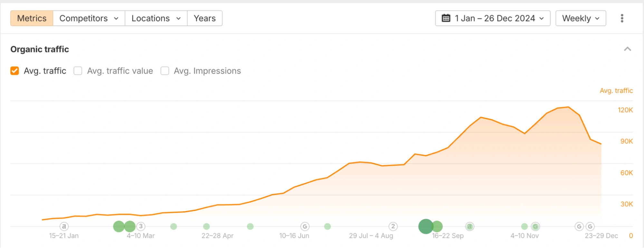Open the Locations dropdown
Screen dimensions: 644x248
click(156, 18)
